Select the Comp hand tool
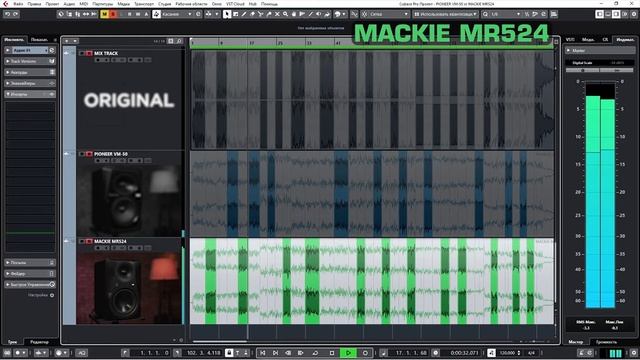The image size is (640, 360). (293, 14)
